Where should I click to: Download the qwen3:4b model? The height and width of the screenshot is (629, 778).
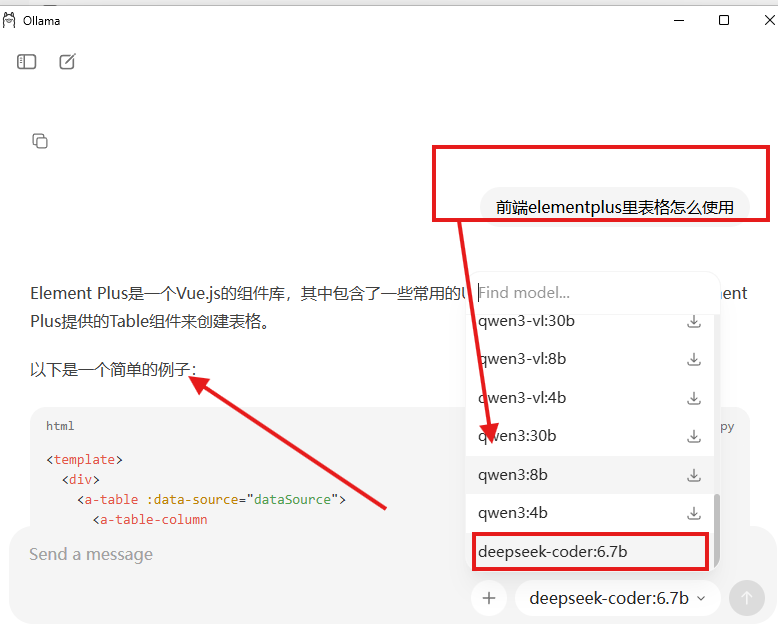coord(694,513)
